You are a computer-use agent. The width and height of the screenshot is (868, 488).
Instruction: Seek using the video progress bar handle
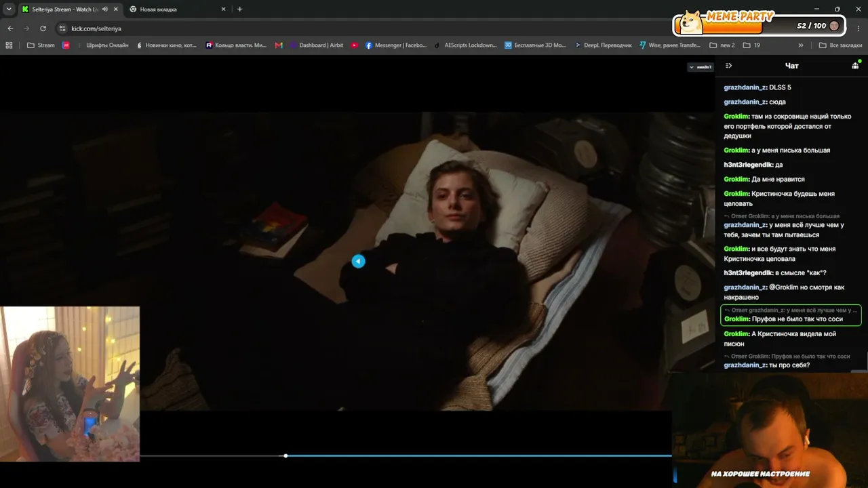[285, 456]
